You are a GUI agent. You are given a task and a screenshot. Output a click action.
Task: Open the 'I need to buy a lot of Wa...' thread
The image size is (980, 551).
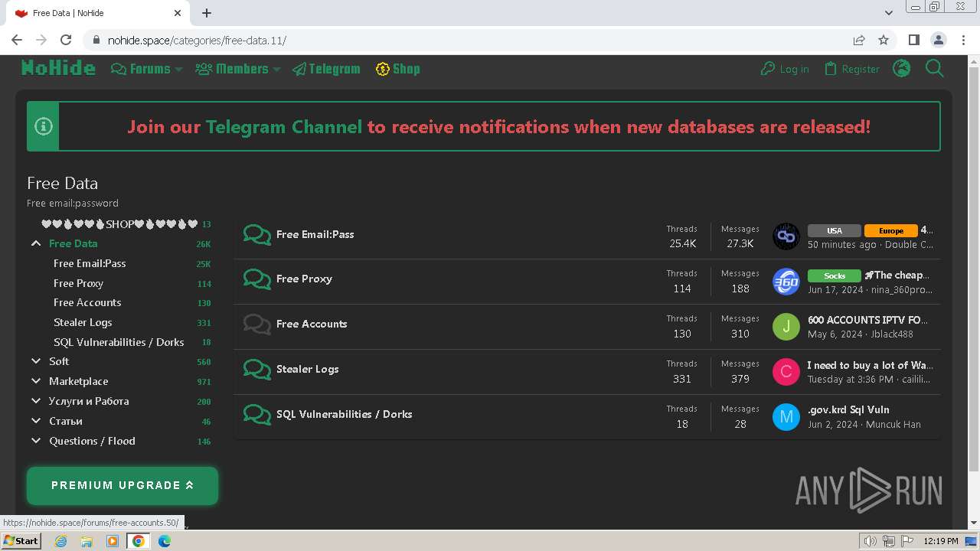[x=869, y=365]
